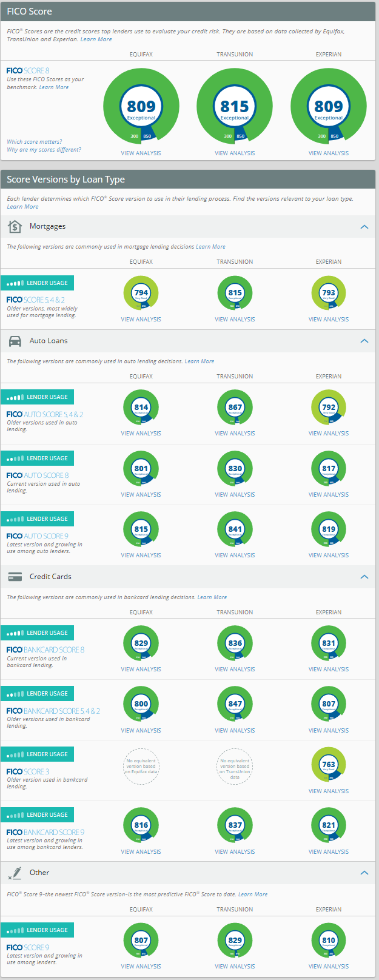
Task: View analysis for Equifax mortgage score 794
Action: (x=141, y=319)
